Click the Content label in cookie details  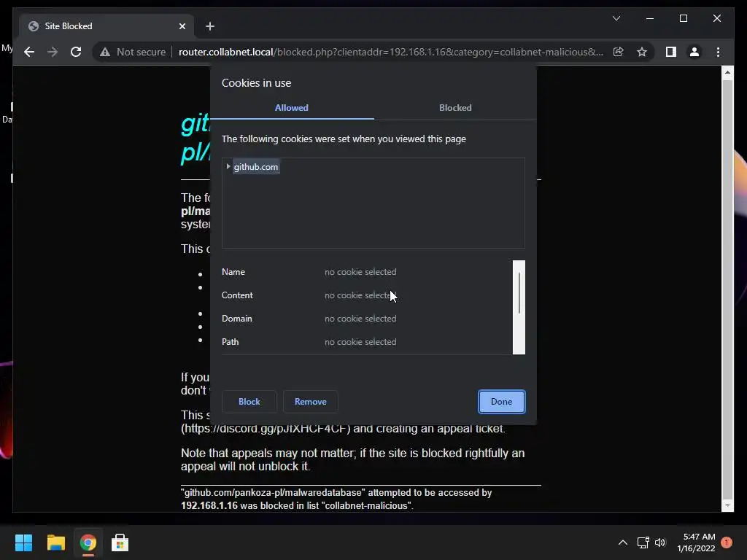pos(237,295)
